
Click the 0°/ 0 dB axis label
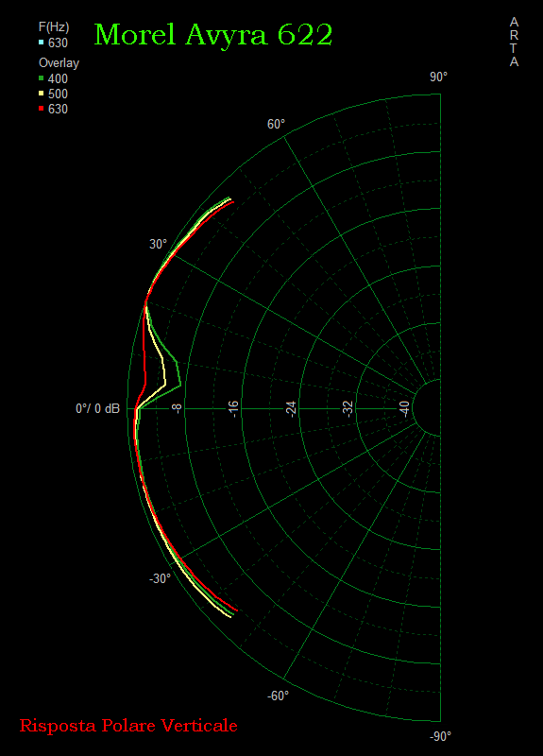pyautogui.click(x=98, y=409)
